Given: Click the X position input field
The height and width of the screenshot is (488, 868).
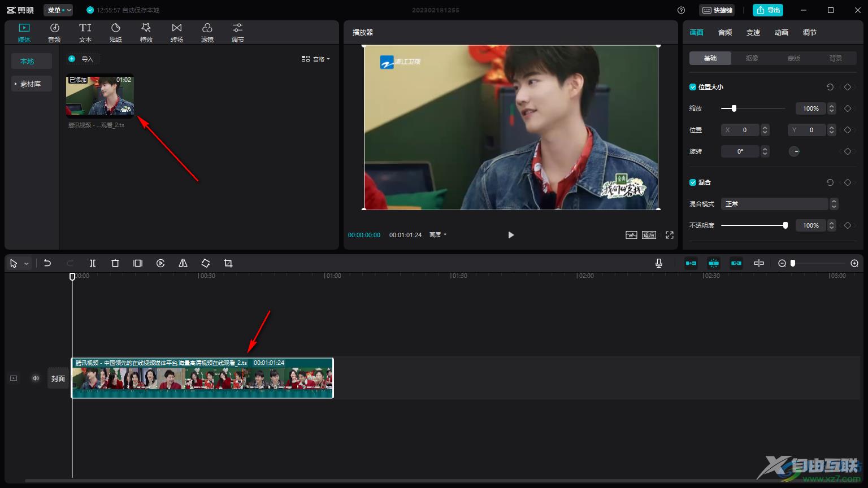Looking at the screenshot, I should 740,130.
